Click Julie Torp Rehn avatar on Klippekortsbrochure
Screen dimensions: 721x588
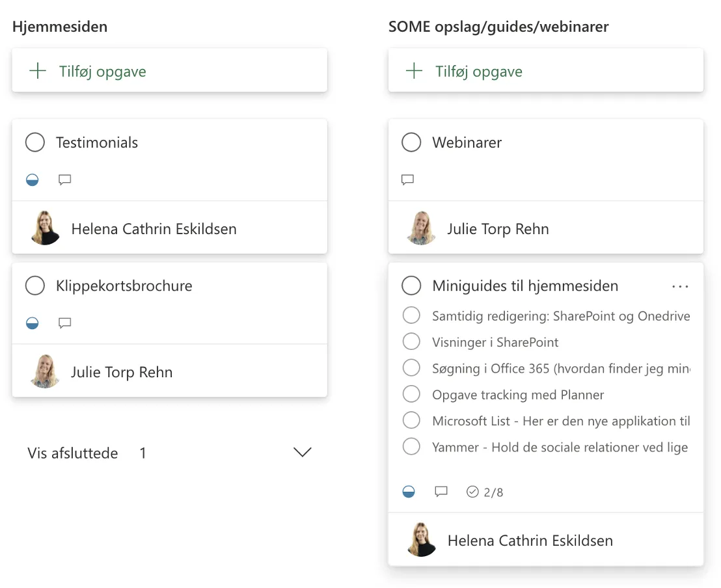(45, 371)
